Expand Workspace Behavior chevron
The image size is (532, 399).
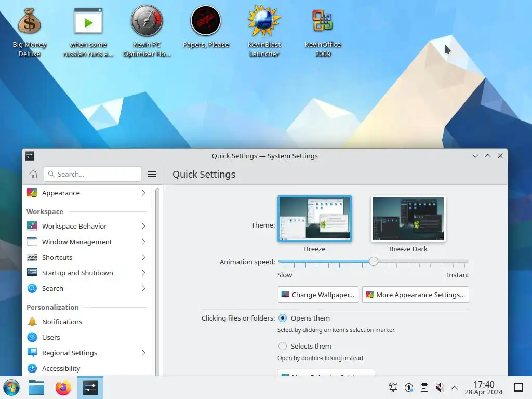coord(143,226)
